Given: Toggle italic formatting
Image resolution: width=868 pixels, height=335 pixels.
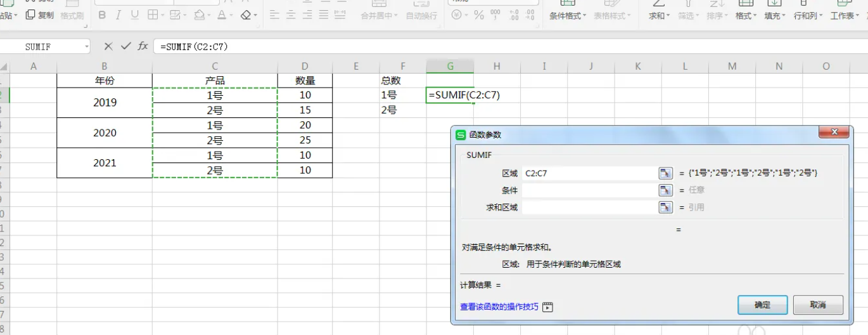Looking at the screenshot, I should 118,15.
